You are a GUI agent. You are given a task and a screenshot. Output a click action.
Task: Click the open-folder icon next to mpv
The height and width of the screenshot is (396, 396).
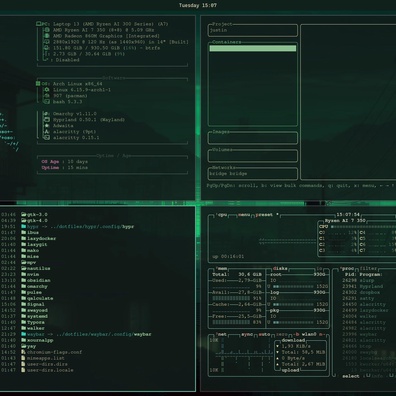click(24, 263)
